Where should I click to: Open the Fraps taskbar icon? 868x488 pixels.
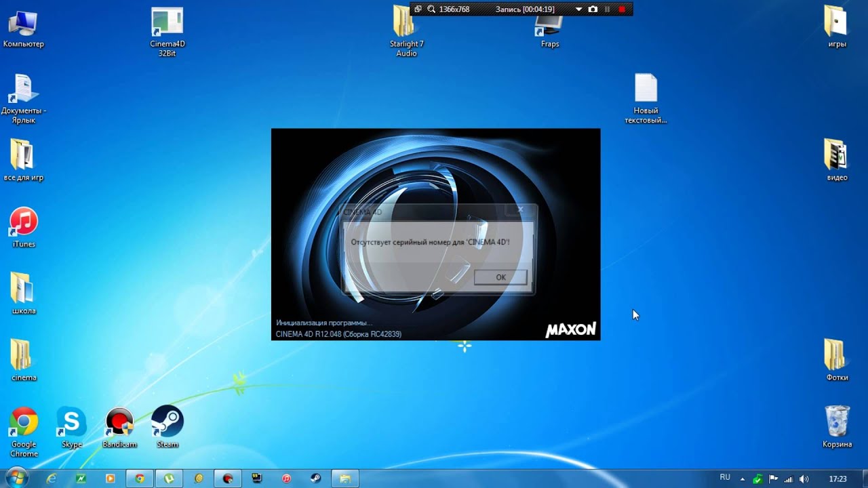coord(257,479)
